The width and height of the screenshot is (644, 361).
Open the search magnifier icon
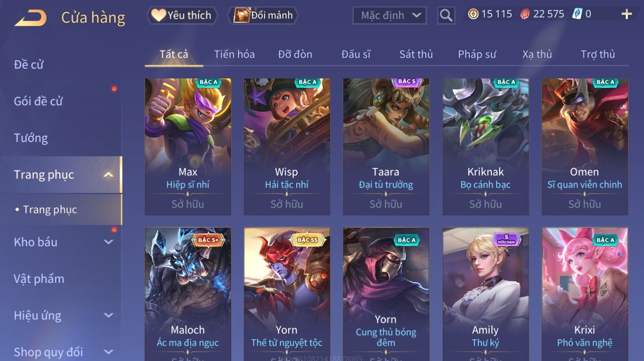point(446,15)
